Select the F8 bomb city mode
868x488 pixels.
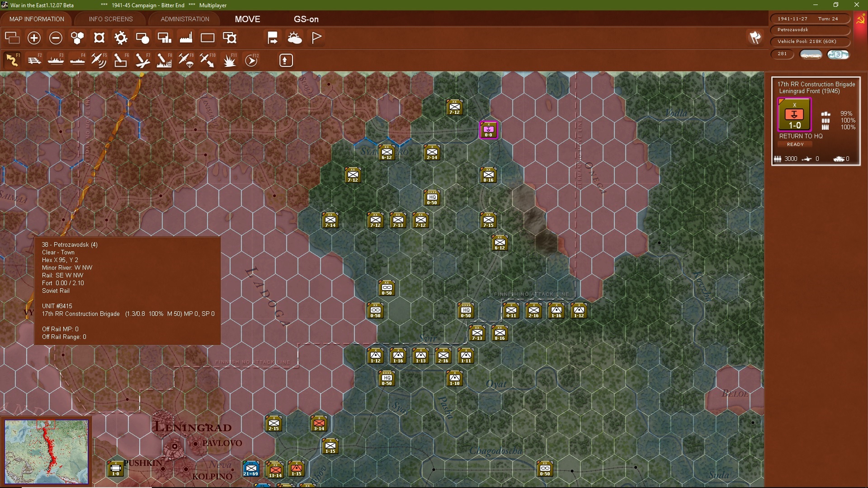[165, 60]
